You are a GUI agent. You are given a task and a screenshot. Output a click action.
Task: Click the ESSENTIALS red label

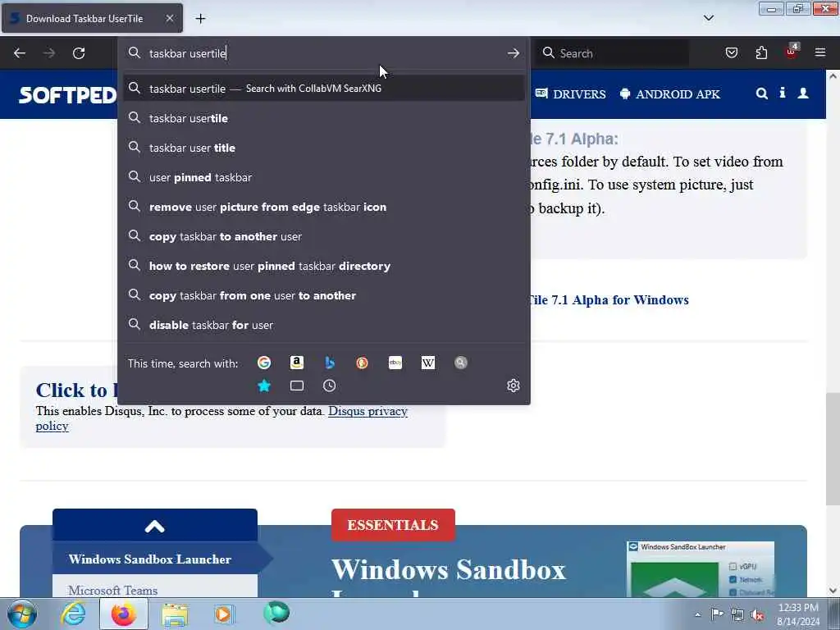393,525
